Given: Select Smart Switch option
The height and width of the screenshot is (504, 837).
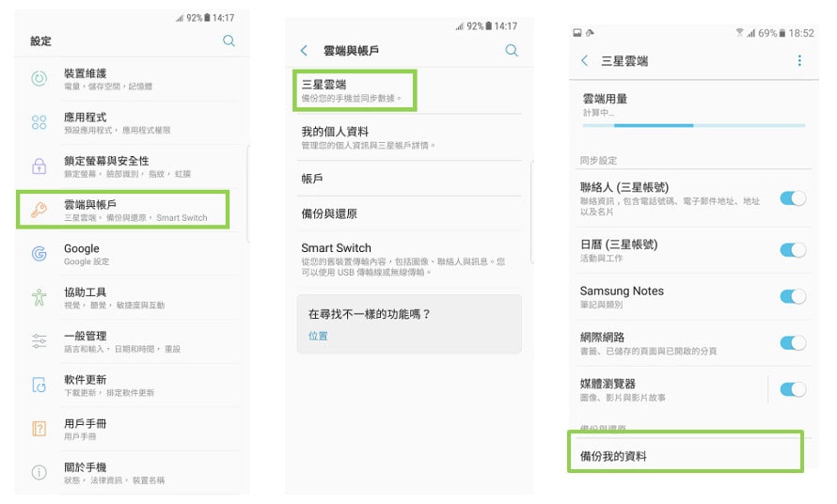Looking at the screenshot, I should 409,260.
